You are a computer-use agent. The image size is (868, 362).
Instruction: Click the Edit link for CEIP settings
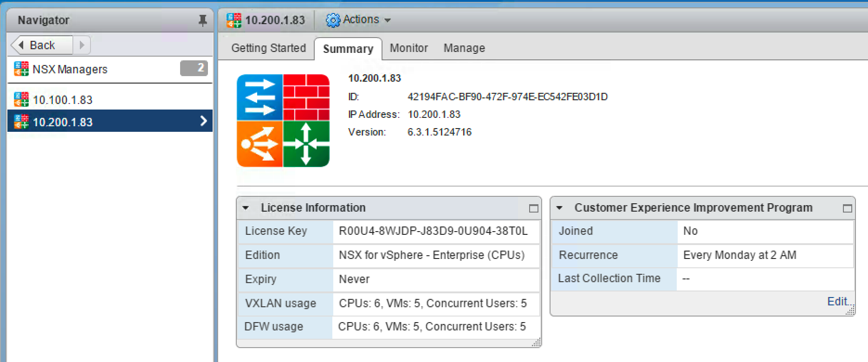click(x=837, y=301)
